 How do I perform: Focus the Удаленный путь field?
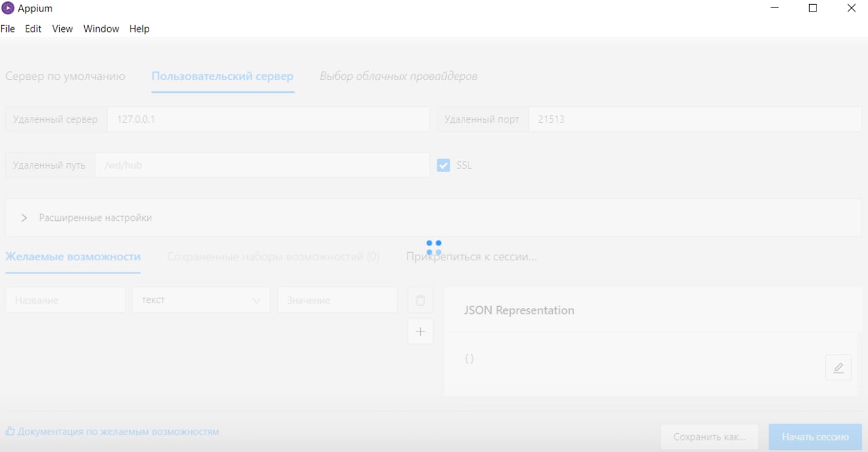[x=262, y=165]
